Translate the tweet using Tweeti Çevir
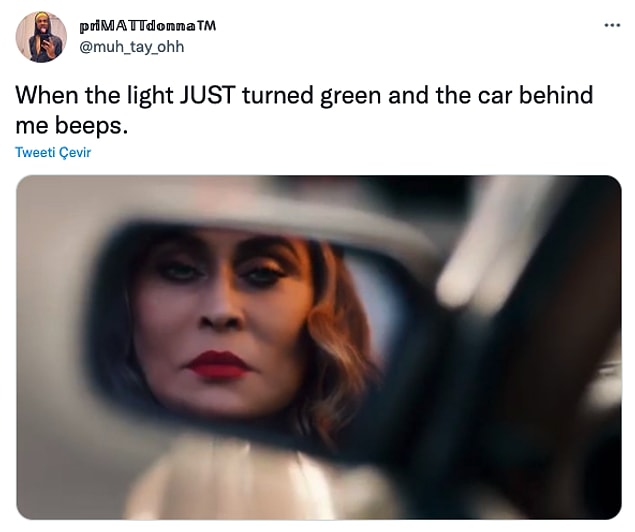The image size is (635, 532). (53, 152)
